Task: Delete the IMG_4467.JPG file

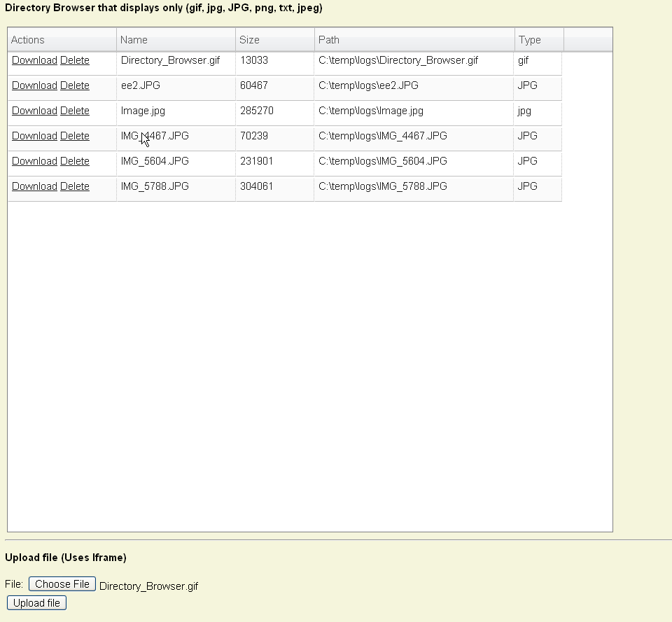Action: 76,136
